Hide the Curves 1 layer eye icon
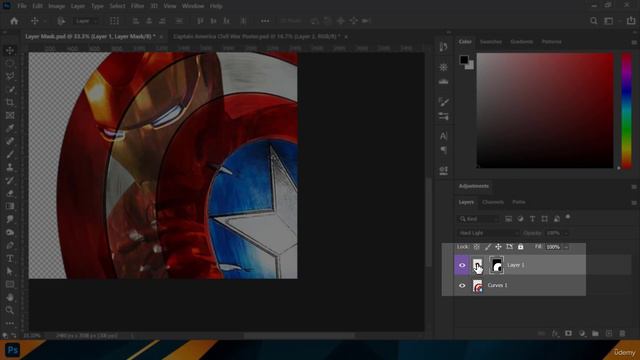The width and height of the screenshot is (640, 360). click(462, 286)
